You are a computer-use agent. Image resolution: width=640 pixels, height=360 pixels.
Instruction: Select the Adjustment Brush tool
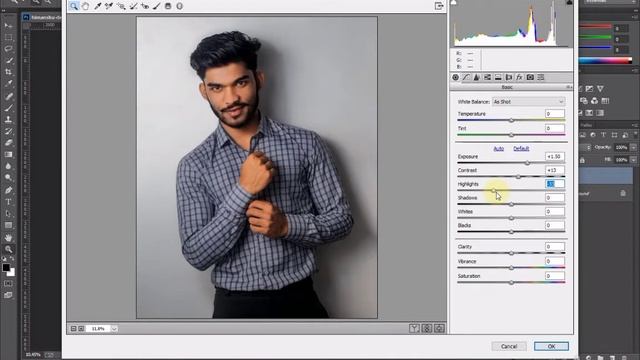pyautogui.click(x=157, y=6)
